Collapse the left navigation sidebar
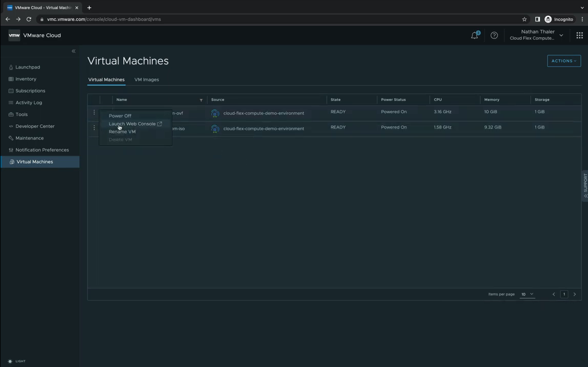The height and width of the screenshot is (367, 588). point(74,51)
